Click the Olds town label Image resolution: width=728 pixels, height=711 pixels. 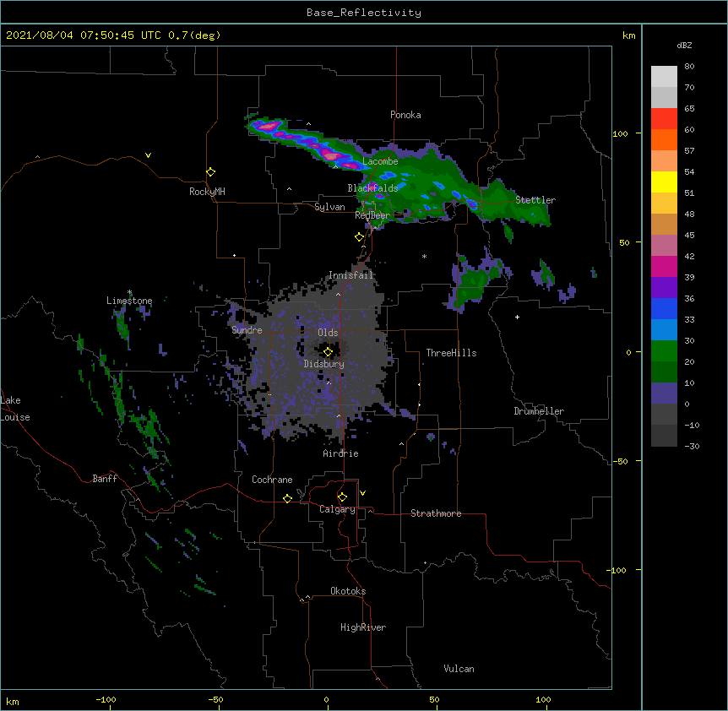click(x=328, y=333)
